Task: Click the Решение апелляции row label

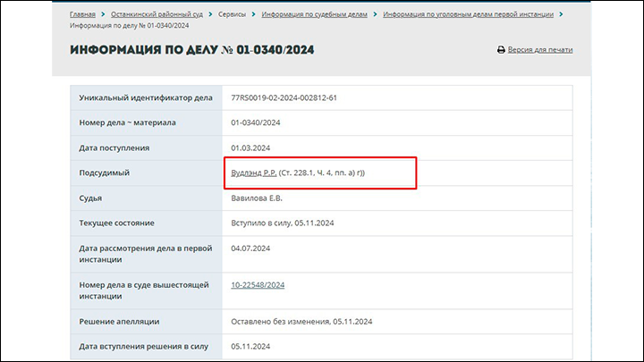Action: pos(119,322)
